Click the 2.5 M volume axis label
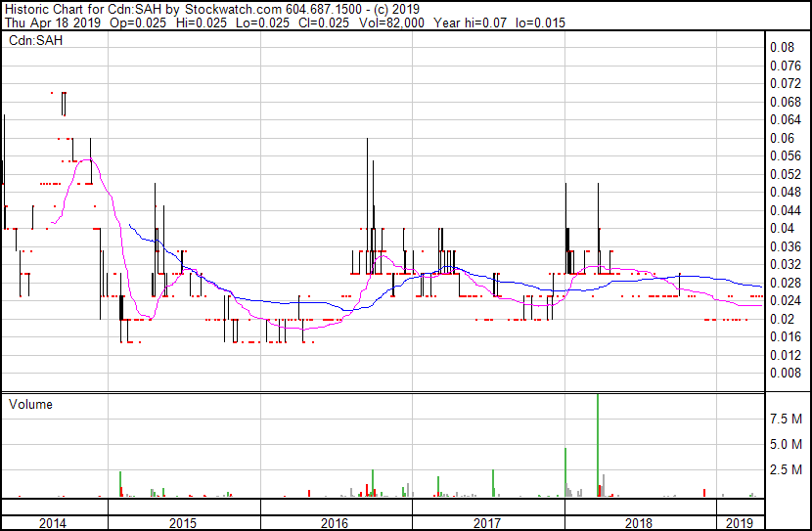812x531 pixels. click(786, 469)
